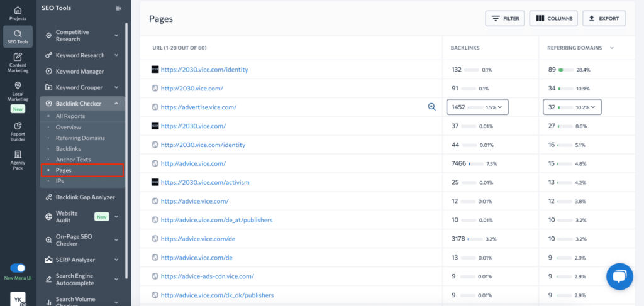
Task: Click the Keyword Research key icon
Action: (x=48, y=55)
